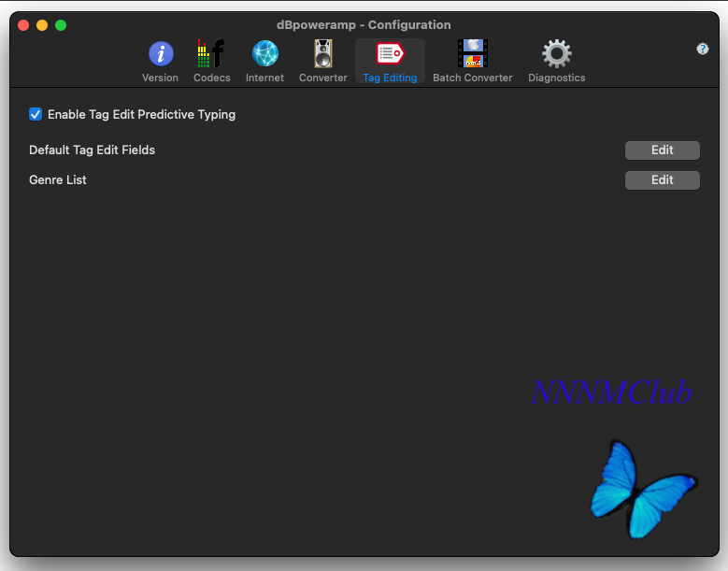Screen dimensions: 728x571
Task: Close the Configuration window
Action: click(x=23, y=25)
